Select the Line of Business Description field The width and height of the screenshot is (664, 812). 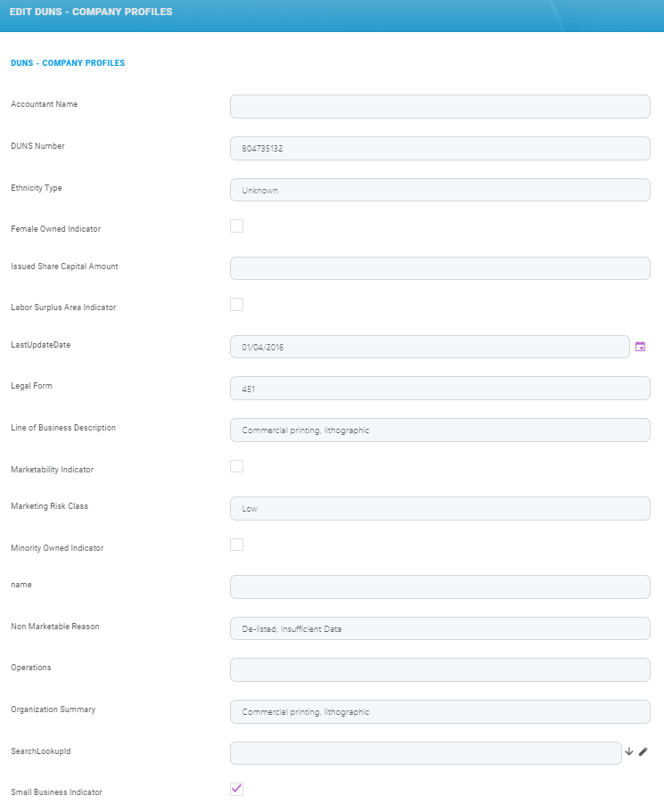439,430
